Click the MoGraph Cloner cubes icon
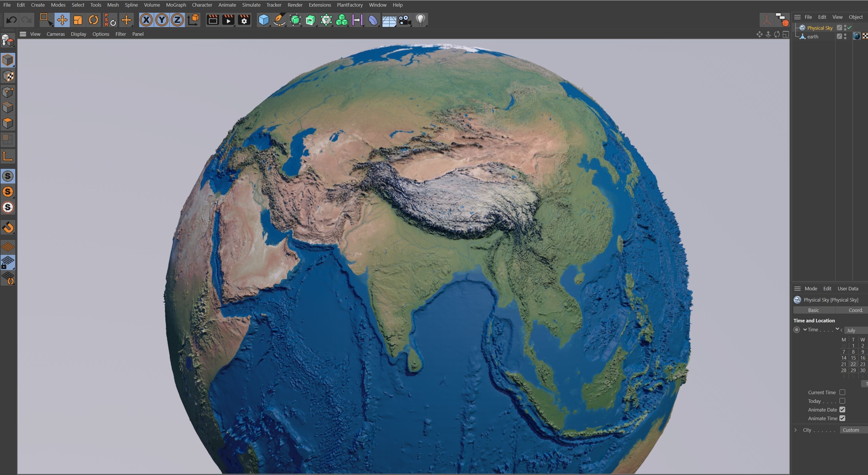 [342, 20]
